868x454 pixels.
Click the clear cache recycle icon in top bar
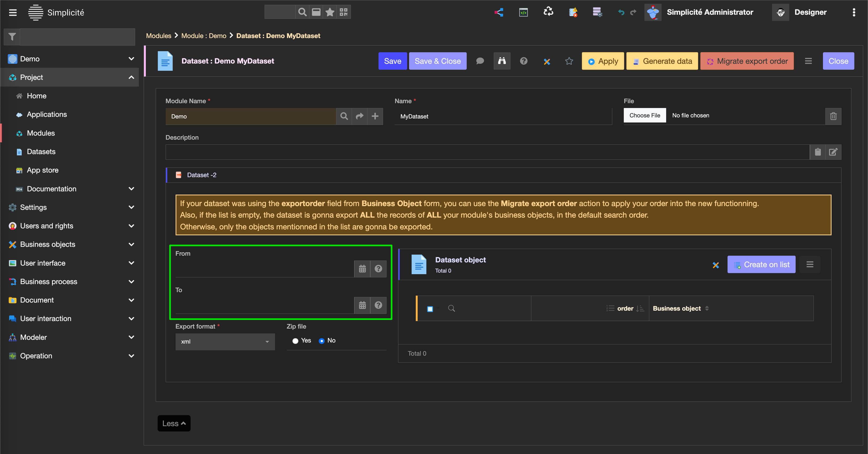(548, 12)
